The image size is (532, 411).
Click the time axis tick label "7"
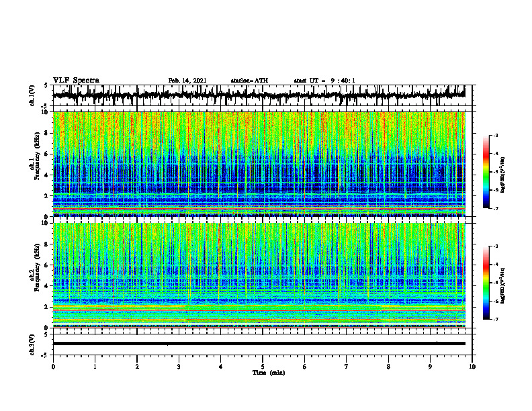[x=347, y=367]
